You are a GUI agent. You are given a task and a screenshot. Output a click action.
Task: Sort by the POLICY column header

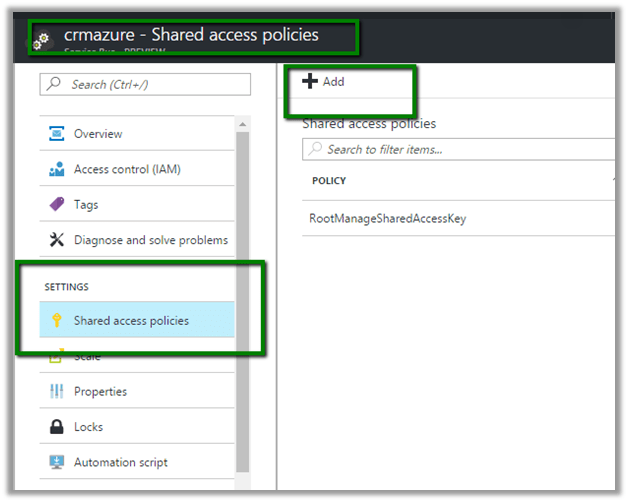coord(329,181)
